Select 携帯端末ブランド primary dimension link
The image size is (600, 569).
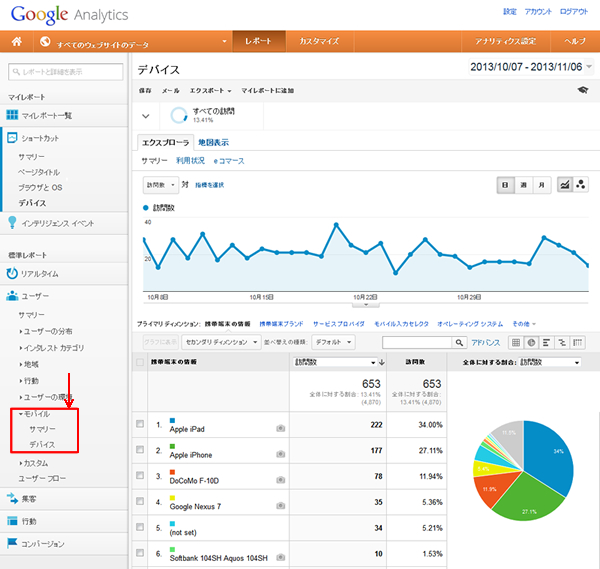click(x=281, y=324)
